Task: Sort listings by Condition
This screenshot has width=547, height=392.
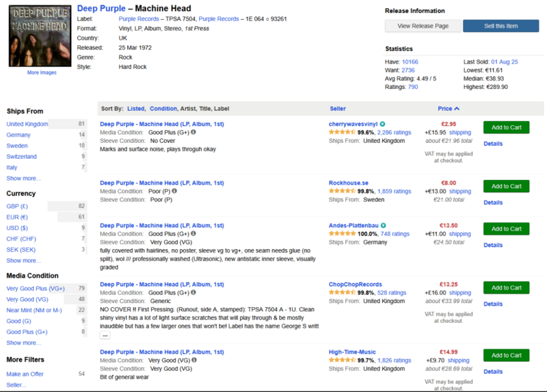Action: pos(163,109)
